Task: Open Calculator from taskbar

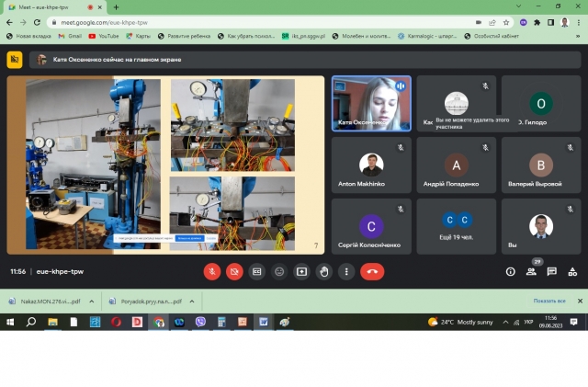Action: coord(221,322)
